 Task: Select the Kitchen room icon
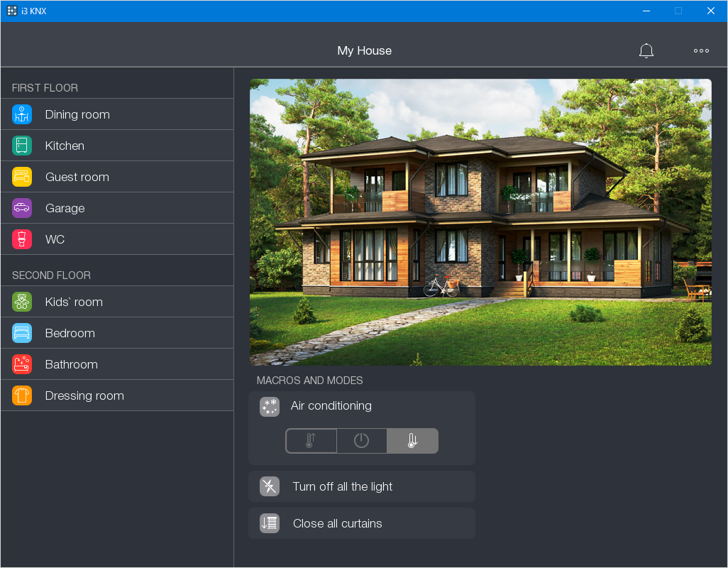click(21, 145)
